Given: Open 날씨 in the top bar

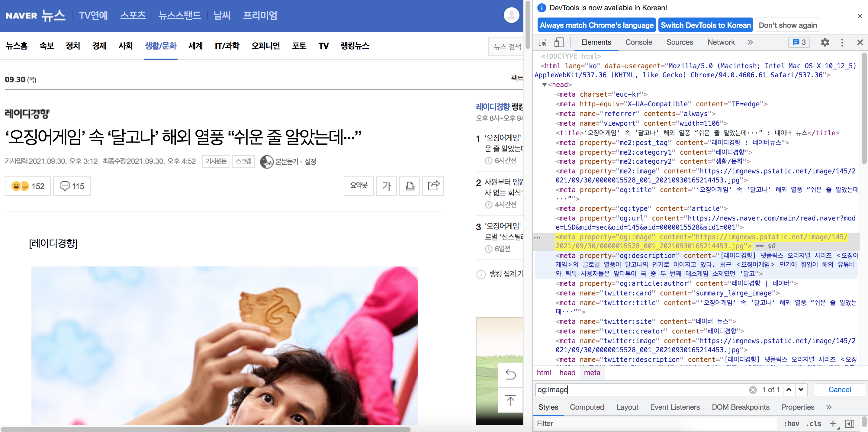Looking at the screenshot, I should (x=222, y=15).
